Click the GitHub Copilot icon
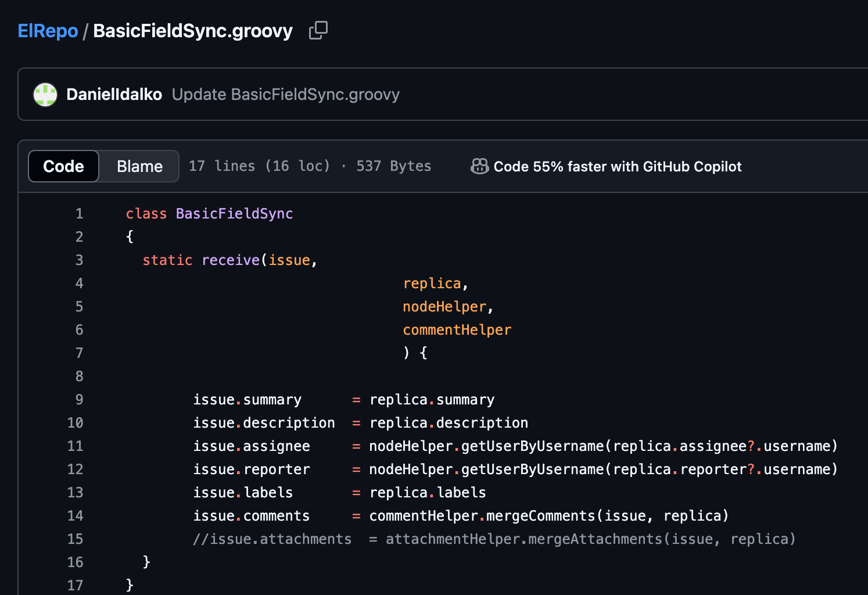 [x=479, y=167]
